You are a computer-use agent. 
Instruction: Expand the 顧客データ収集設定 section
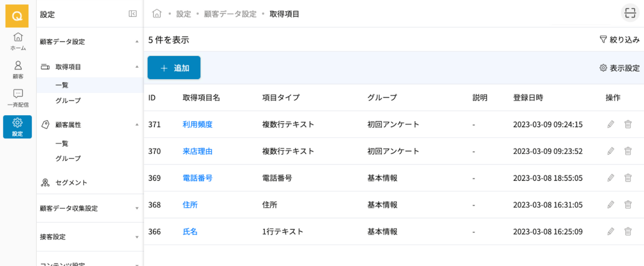click(137, 209)
